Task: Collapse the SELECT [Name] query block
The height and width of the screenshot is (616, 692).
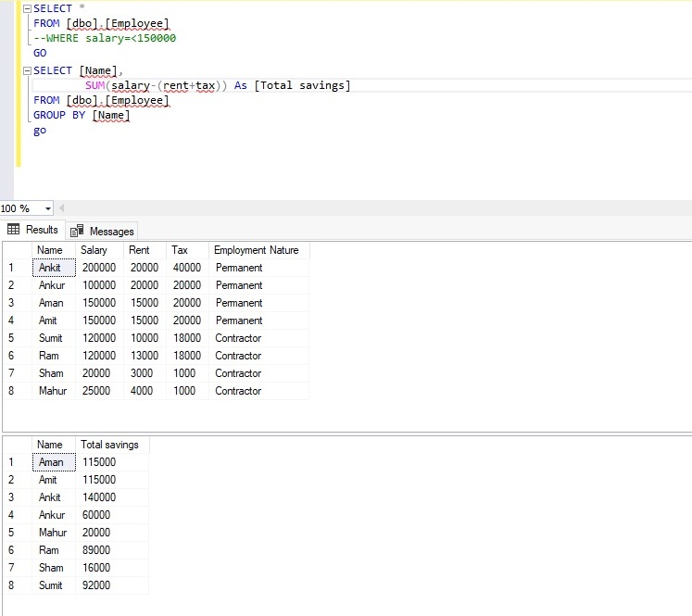Action: [x=27, y=70]
